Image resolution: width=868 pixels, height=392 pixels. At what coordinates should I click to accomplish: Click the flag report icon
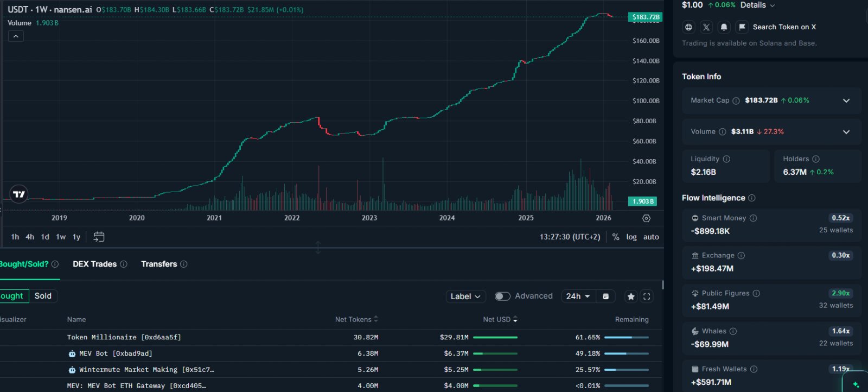pyautogui.click(x=742, y=27)
